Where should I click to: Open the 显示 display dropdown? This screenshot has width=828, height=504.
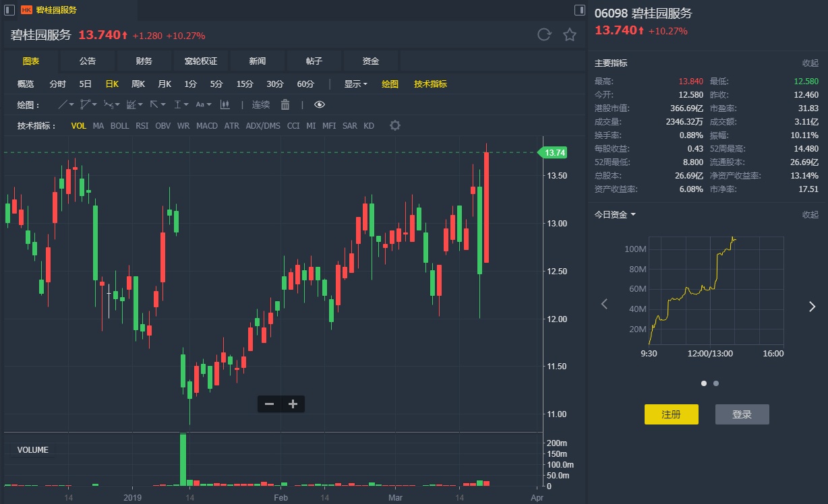coord(355,84)
